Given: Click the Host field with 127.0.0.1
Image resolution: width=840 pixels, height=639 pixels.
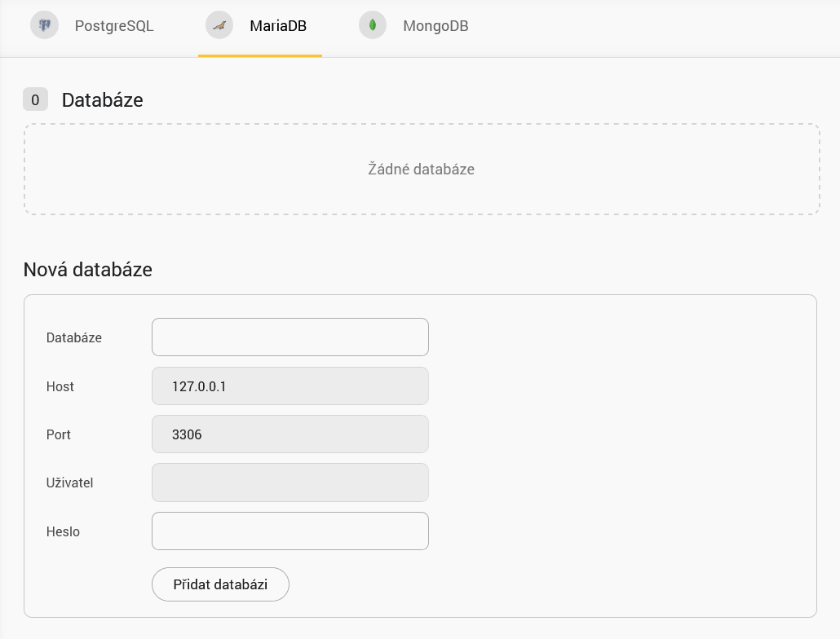Looking at the screenshot, I should [290, 386].
